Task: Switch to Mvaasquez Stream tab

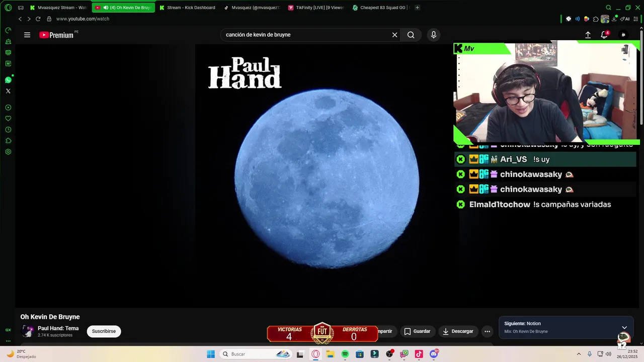Action: coord(58,8)
